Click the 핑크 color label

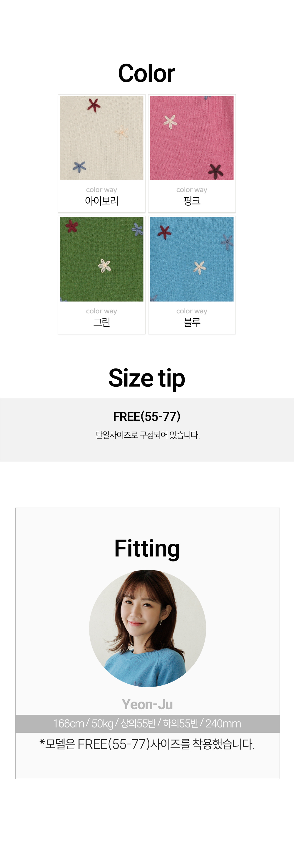(192, 201)
